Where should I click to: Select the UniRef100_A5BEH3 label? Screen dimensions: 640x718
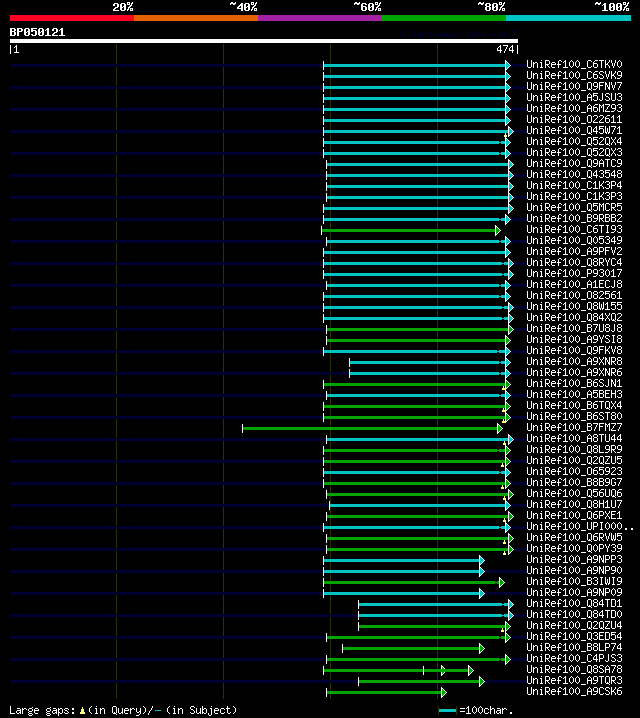tap(574, 394)
